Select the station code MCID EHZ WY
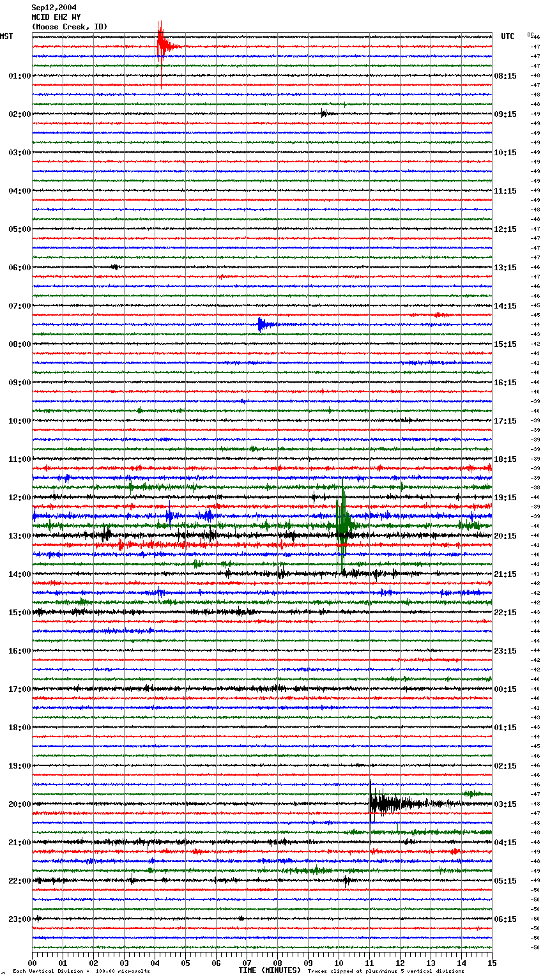The image size is (543, 980). point(56,17)
